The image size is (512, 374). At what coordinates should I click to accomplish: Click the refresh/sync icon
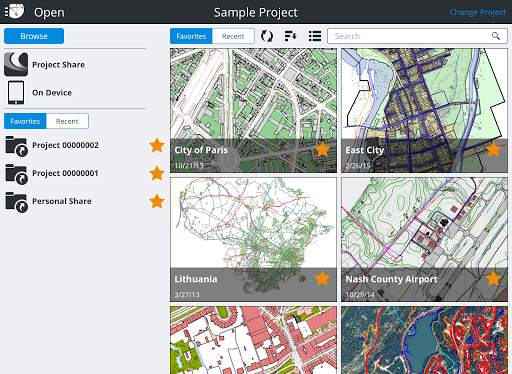click(x=267, y=36)
